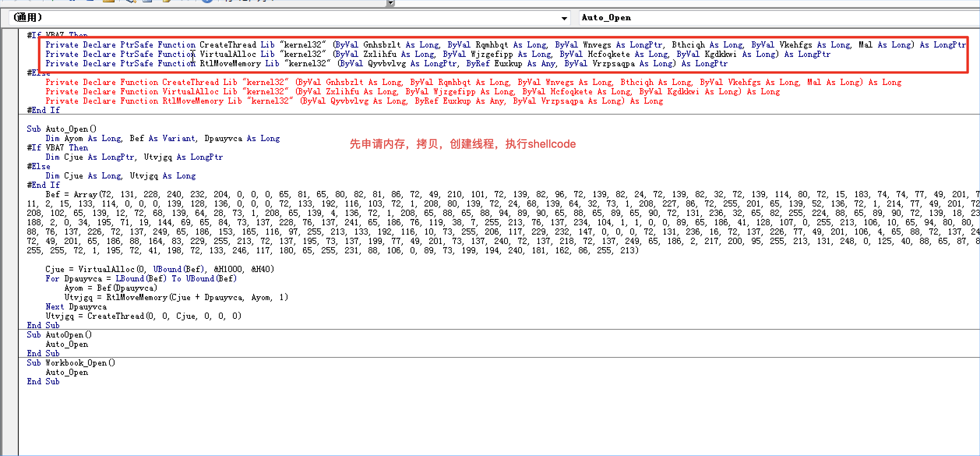The height and width of the screenshot is (456, 980).
Task: Click the (通用) object box text
Action: [x=28, y=18]
